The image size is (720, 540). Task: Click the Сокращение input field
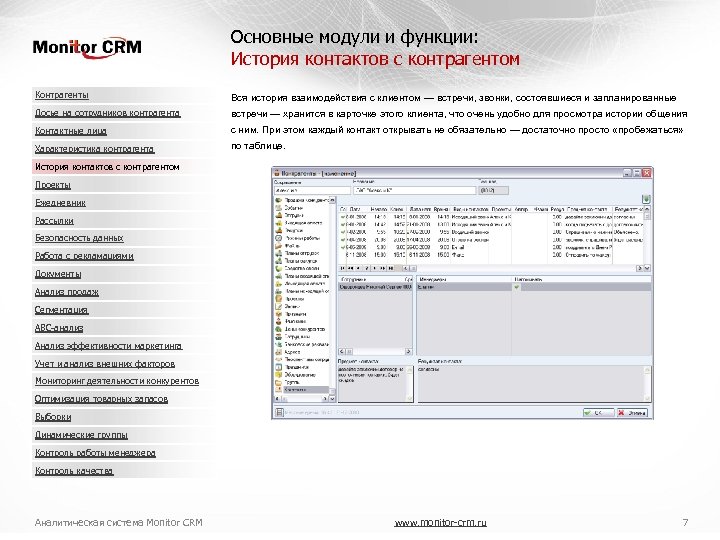(312, 191)
